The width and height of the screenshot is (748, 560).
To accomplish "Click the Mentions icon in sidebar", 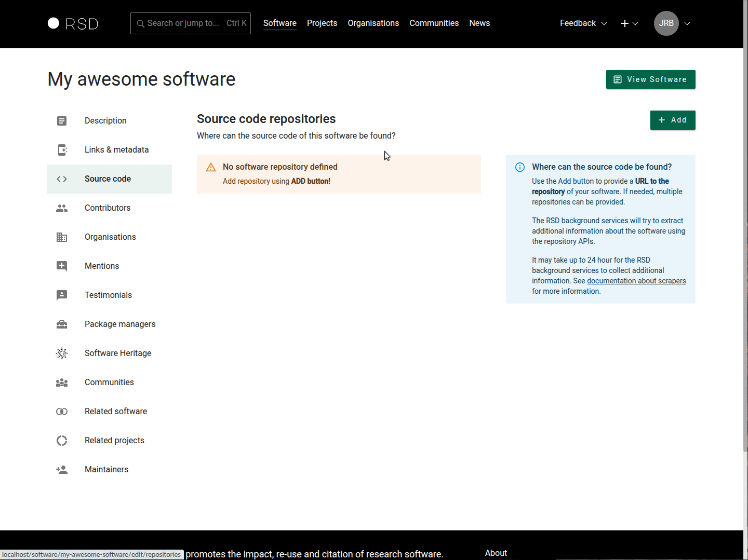I will click(x=62, y=266).
